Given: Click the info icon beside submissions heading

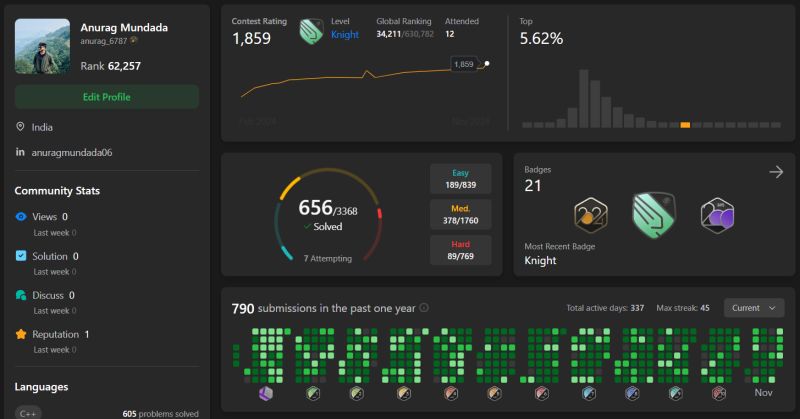Looking at the screenshot, I should click(x=424, y=308).
